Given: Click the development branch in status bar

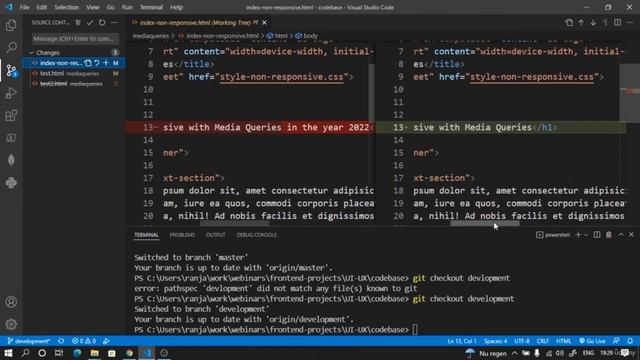Looking at the screenshot, I should tap(29, 341).
